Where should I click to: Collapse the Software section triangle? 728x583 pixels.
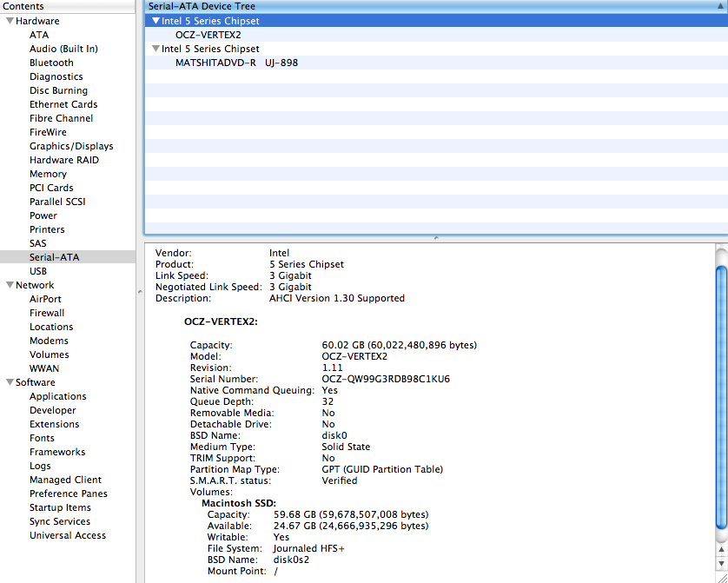click(x=10, y=382)
